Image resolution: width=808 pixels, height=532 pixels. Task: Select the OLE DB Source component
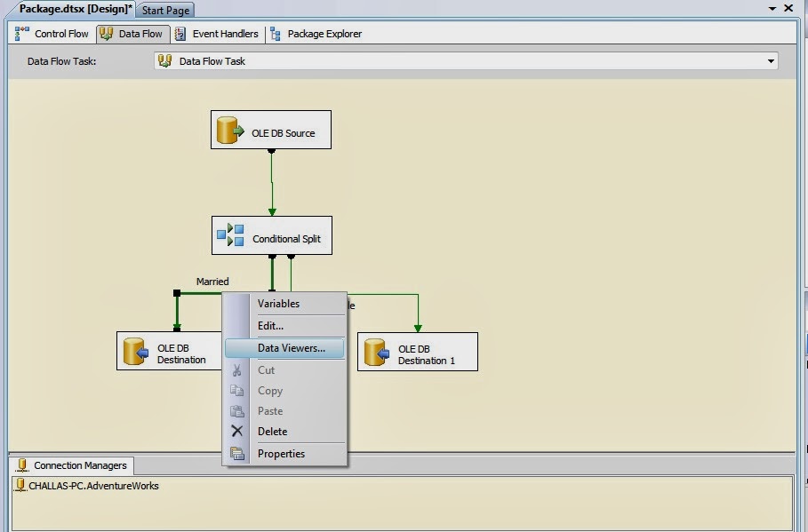tap(270, 129)
